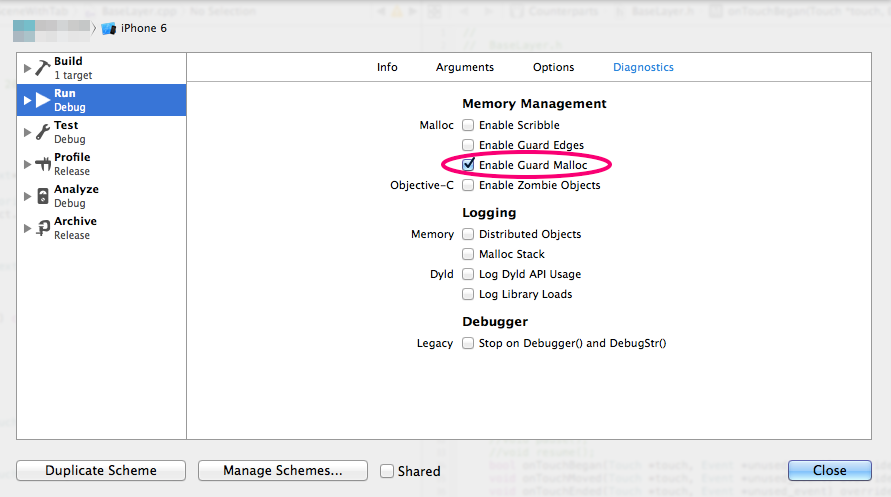This screenshot has height=497, width=891.
Task: Uncheck Enable Guard Malloc
Action: tap(468, 165)
